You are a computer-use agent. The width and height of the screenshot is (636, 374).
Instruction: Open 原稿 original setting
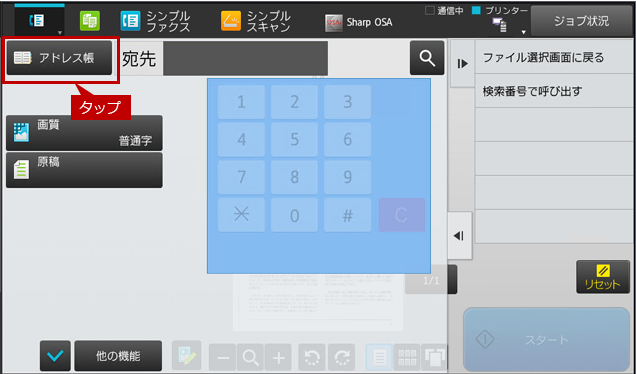(x=84, y=170)
